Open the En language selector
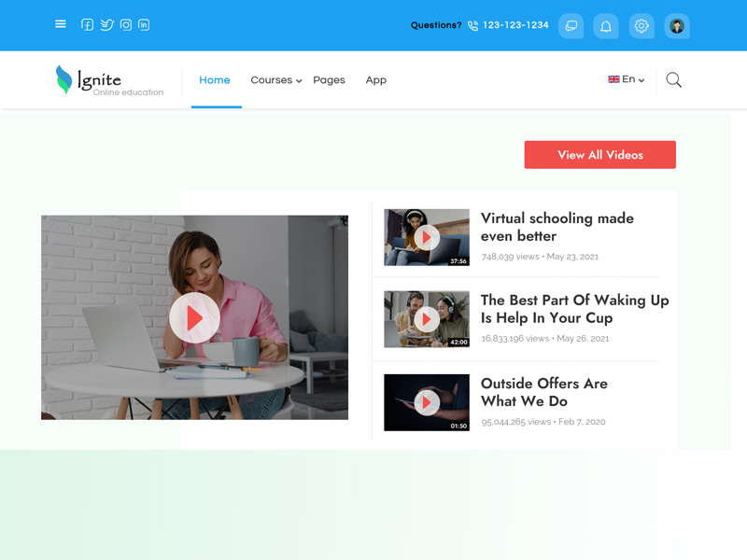The image size is (747, 560). [627, 80]
